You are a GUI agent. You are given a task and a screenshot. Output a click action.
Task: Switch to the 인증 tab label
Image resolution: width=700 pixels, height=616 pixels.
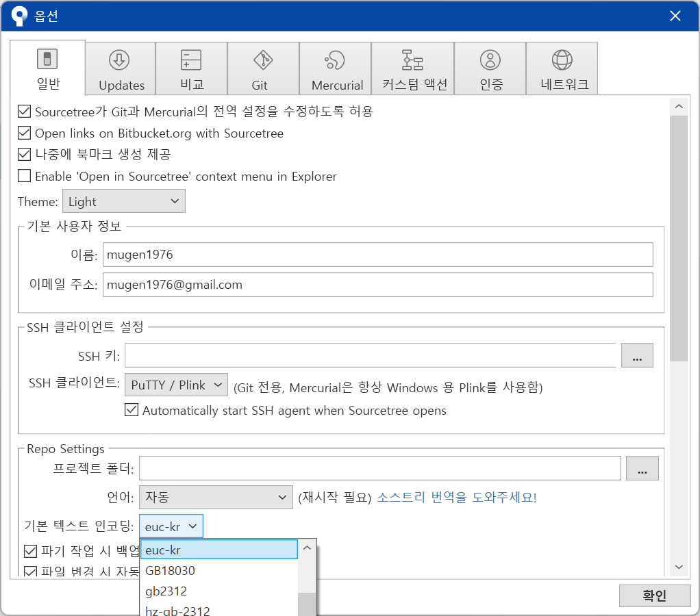click(x=492, y=84)
